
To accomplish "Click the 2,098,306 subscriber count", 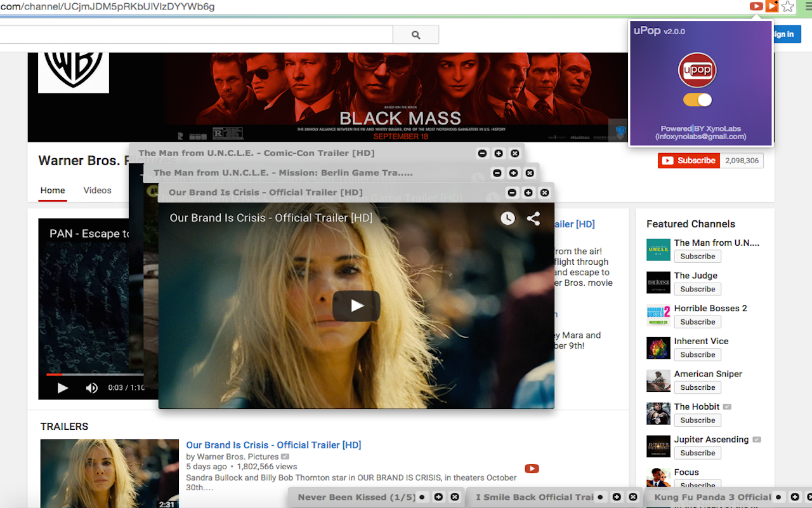I will click(x=742, y=161).
